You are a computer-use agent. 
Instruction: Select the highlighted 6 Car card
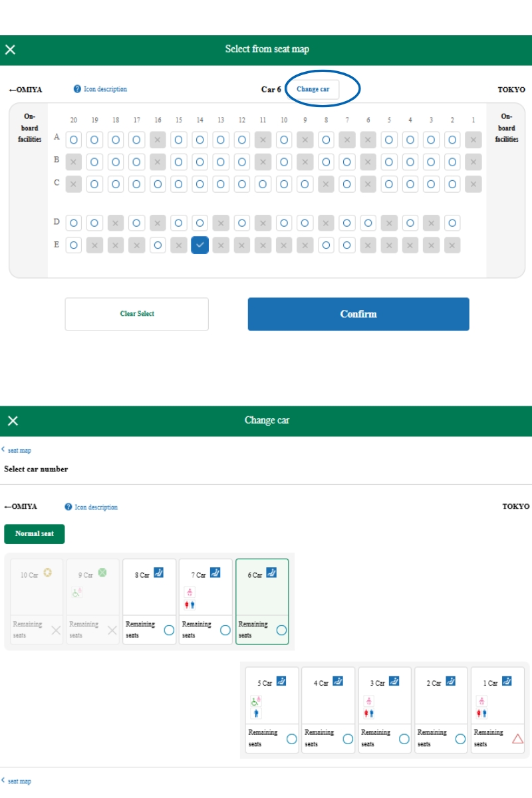click(262, 600)
